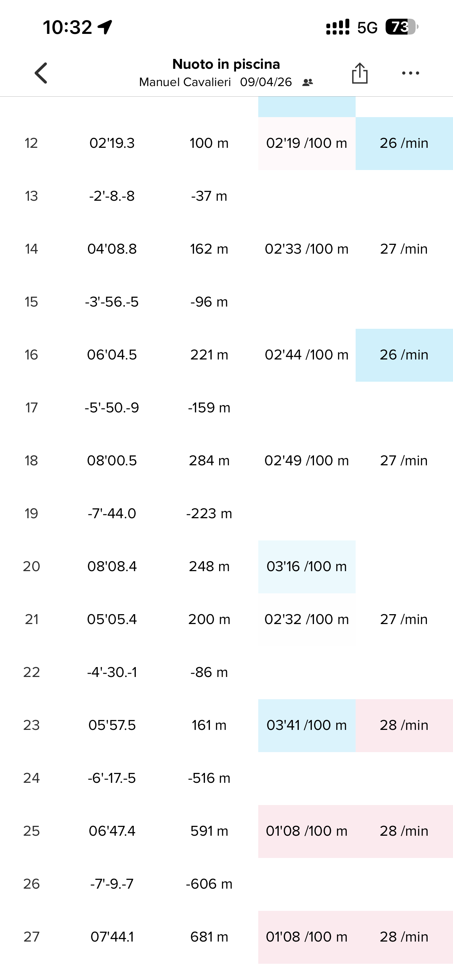Viewport: 453px width, 980px height.
Task: Tap the Nuoto in piscina title
Action: (226, 64)
